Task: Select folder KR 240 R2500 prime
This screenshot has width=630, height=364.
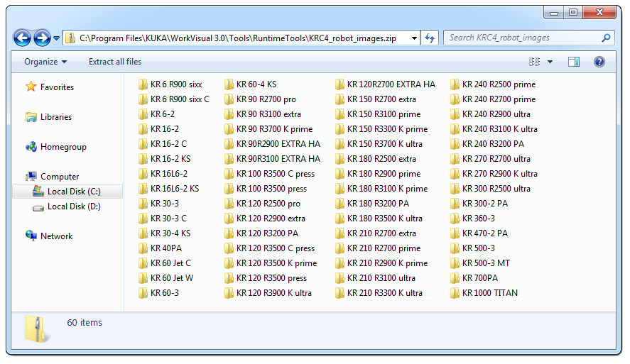Action: [x=493, y=84]
